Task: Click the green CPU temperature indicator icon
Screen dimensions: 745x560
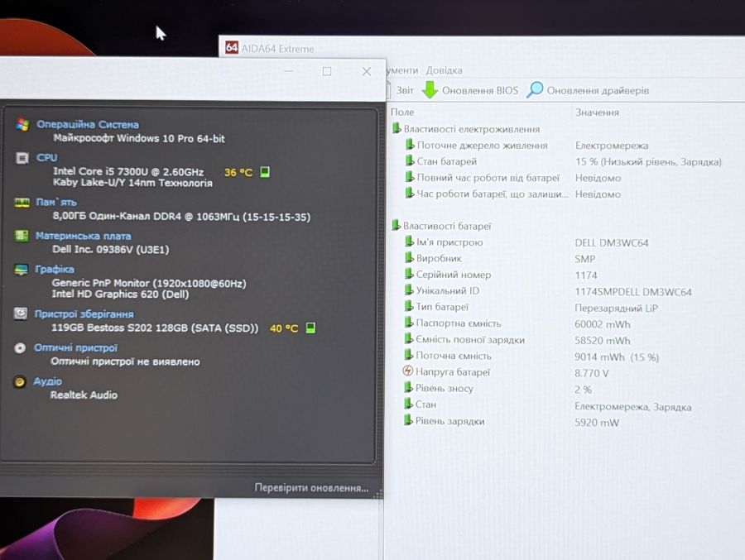Action: (265, 172)
